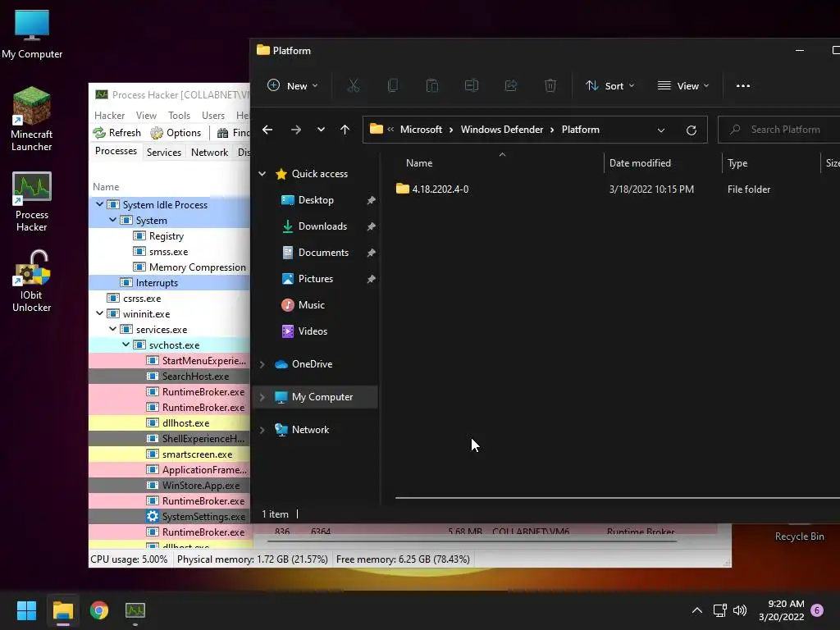840x630 pixels.
Task: Click Options in Process Hacker toolbar
Action: point(176,132)
